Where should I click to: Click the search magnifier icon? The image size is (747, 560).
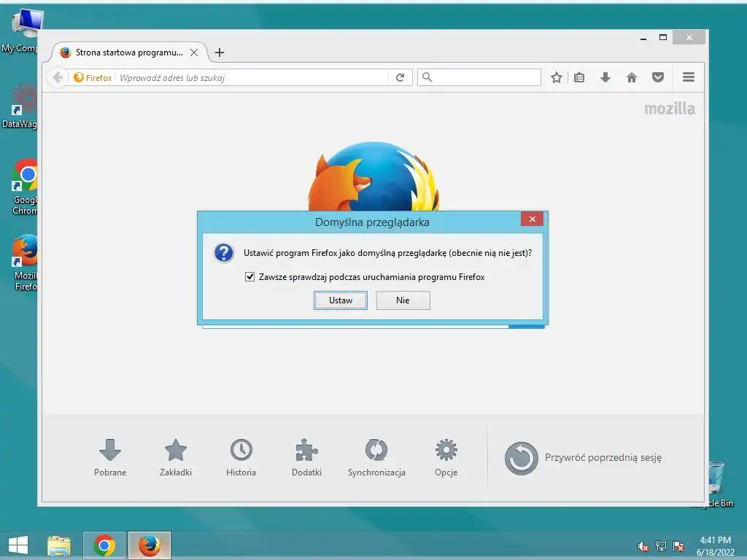(x=427, y=77)
